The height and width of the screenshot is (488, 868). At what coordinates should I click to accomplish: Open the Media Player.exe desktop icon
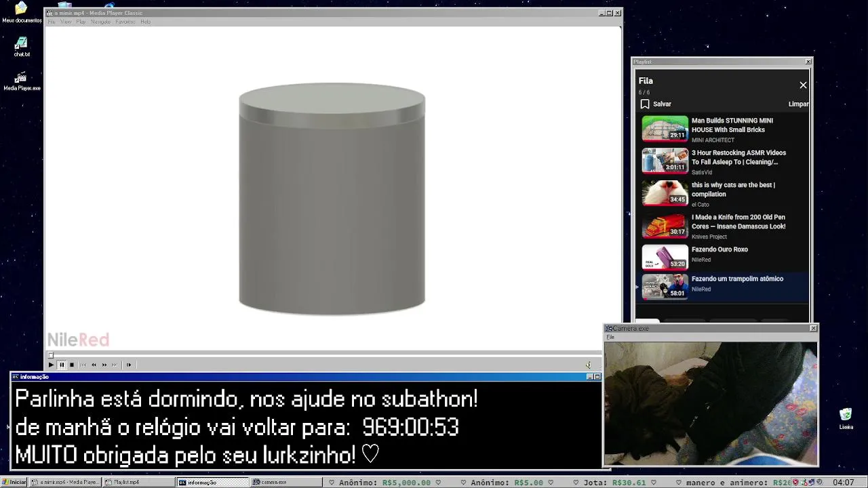tap(22, 81)
